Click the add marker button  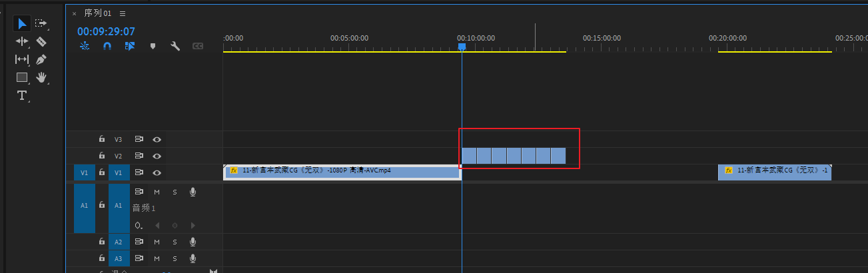pos(153,46)
